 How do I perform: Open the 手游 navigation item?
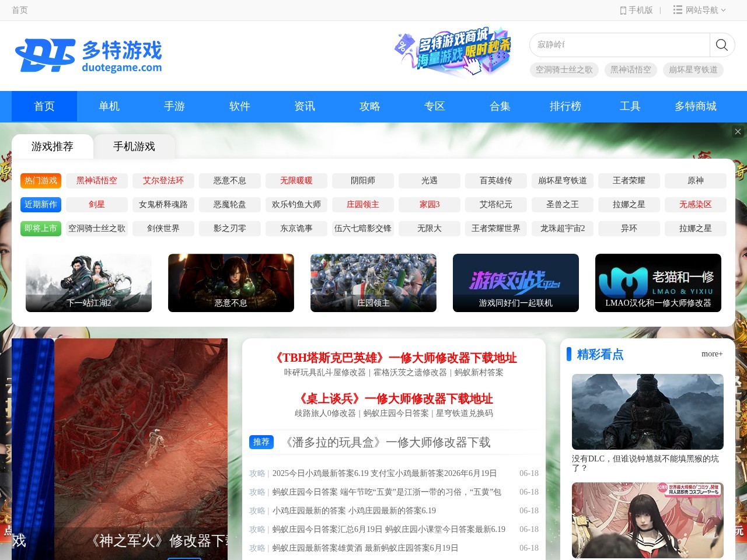click(174, 106)
